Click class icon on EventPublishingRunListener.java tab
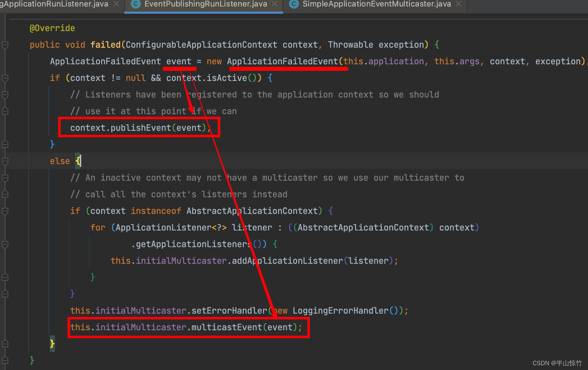 136,4
